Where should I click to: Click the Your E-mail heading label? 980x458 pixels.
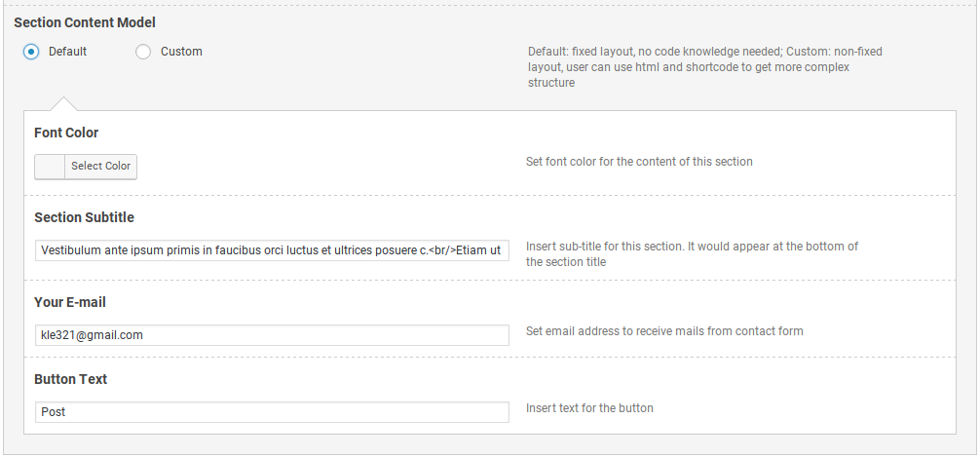tap(70, 302)
